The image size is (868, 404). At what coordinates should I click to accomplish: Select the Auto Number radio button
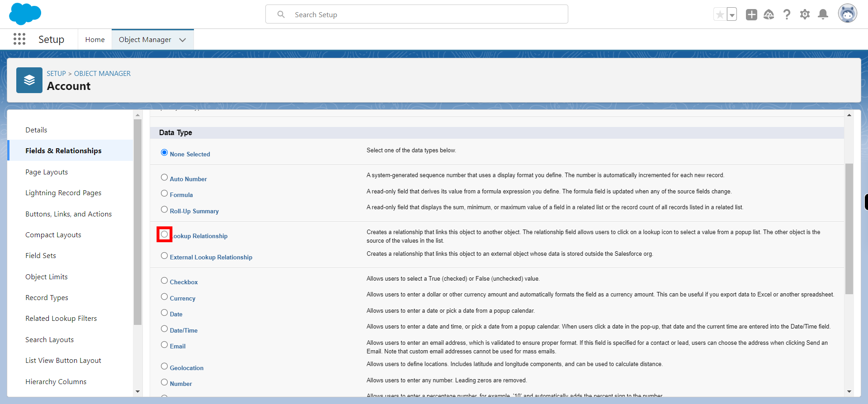[x=164, y=177]
